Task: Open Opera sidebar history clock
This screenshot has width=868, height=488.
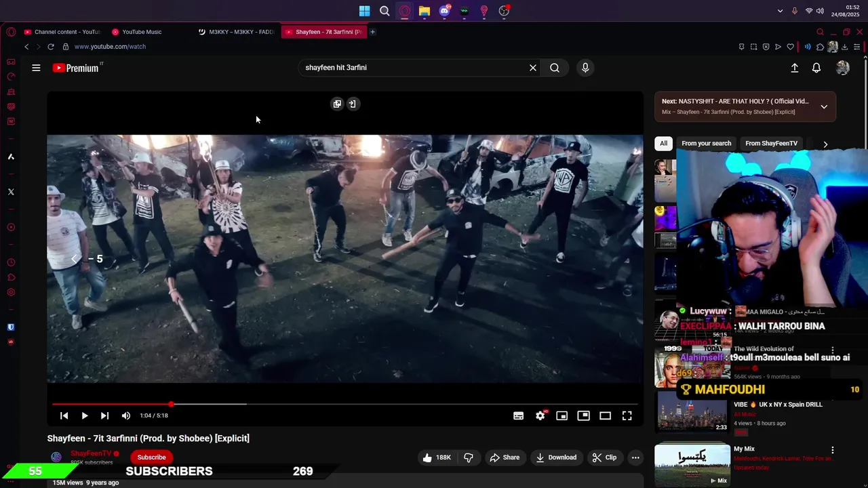Action: click(x=11, y=262)
